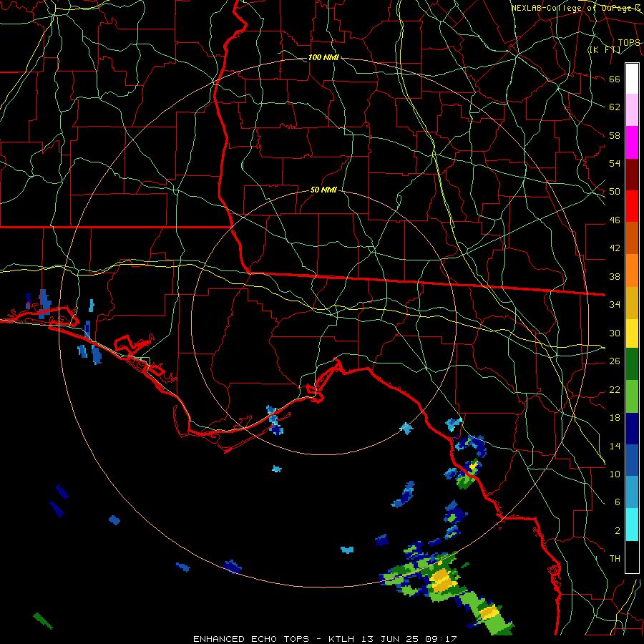Screen dimensions: 644x644
Task: Click the [K FT] units label
Action: pos(605,50)
